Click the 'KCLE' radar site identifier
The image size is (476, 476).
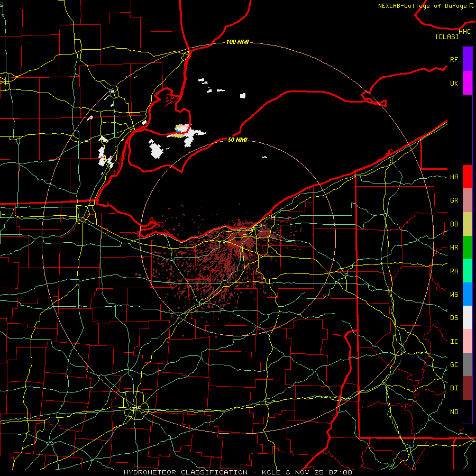coord(272,472)
